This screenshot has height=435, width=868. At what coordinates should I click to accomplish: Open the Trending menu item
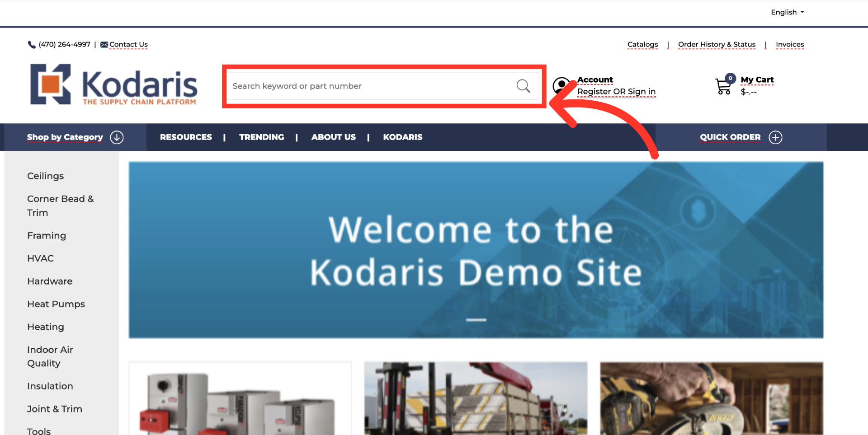pos(262,137)
